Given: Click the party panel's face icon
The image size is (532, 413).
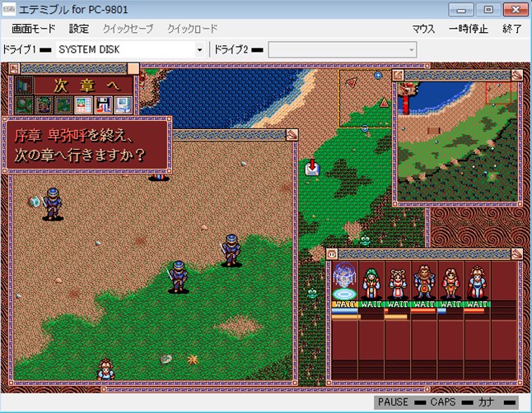Looking at the screenshot, I should pyautogui.click(x=332, y=253).
